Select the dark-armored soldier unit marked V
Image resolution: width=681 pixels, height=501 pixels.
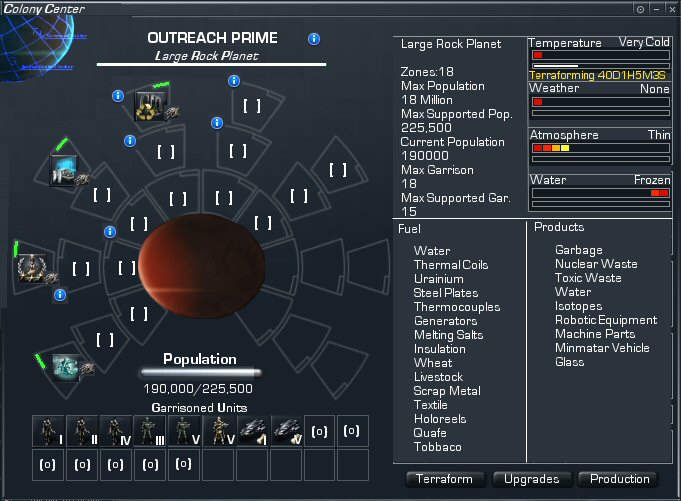[x=184, y=431]
